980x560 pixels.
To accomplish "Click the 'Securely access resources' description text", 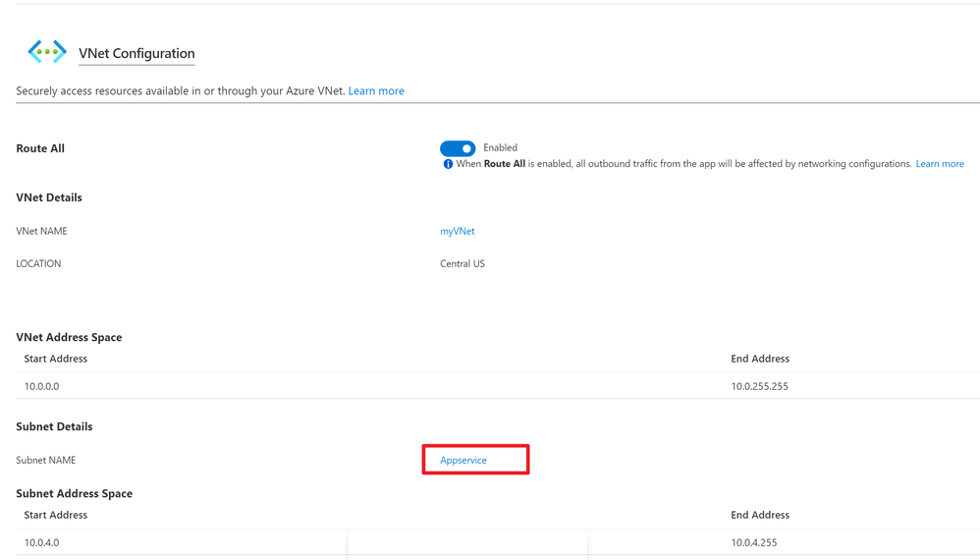I will point(180,90).
